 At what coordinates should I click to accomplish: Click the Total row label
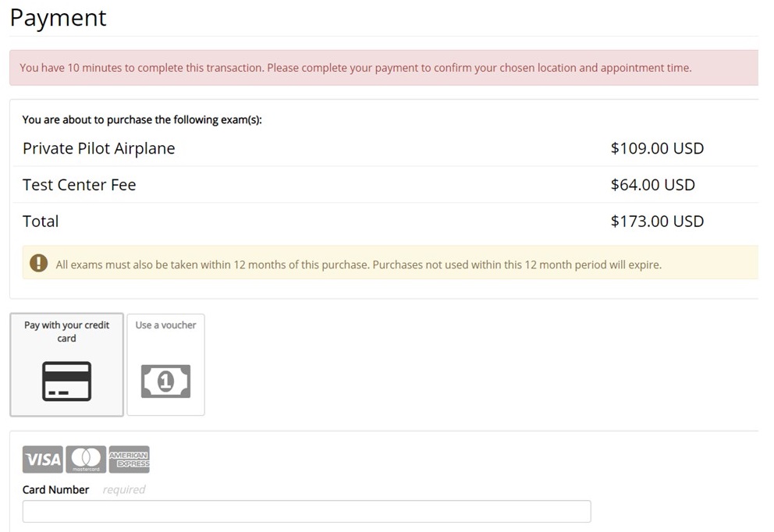[x=41, y=222]
